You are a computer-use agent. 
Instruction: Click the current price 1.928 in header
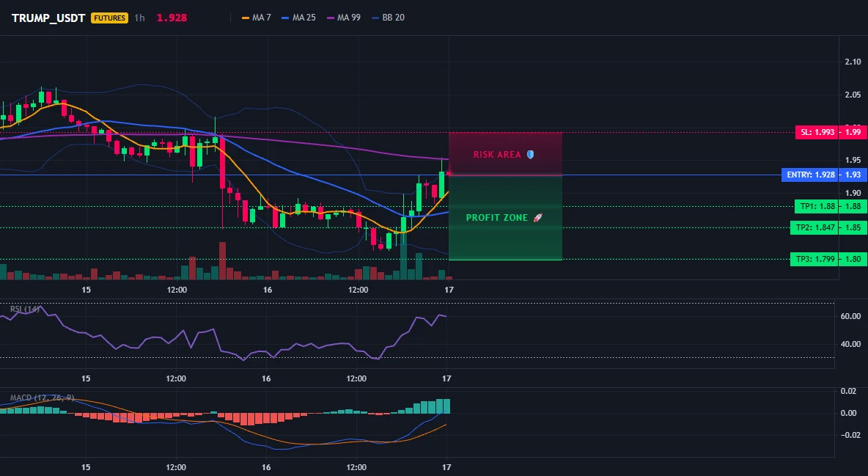[172, 18]
